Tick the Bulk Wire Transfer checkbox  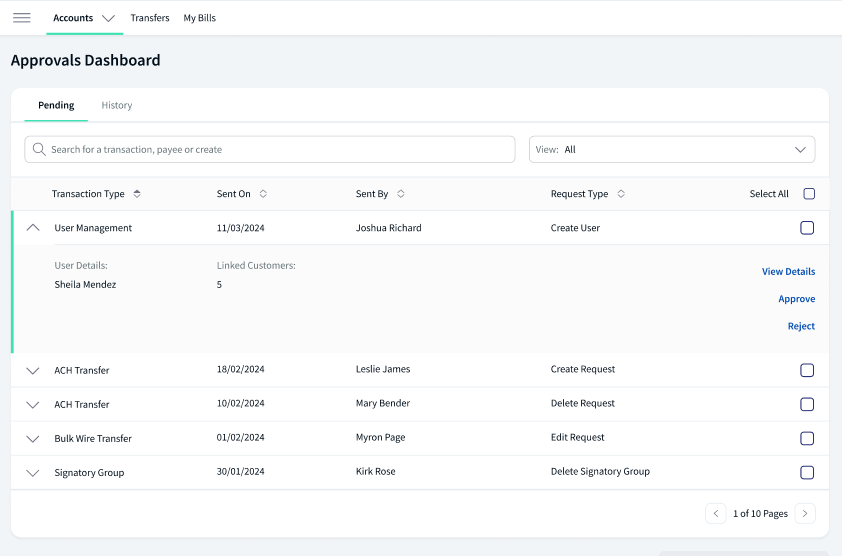click(807, 438)
